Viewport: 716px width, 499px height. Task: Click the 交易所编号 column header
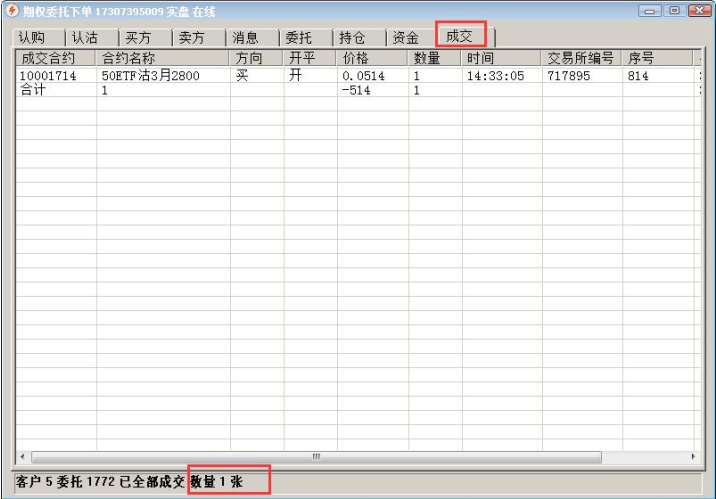point(580,58)
